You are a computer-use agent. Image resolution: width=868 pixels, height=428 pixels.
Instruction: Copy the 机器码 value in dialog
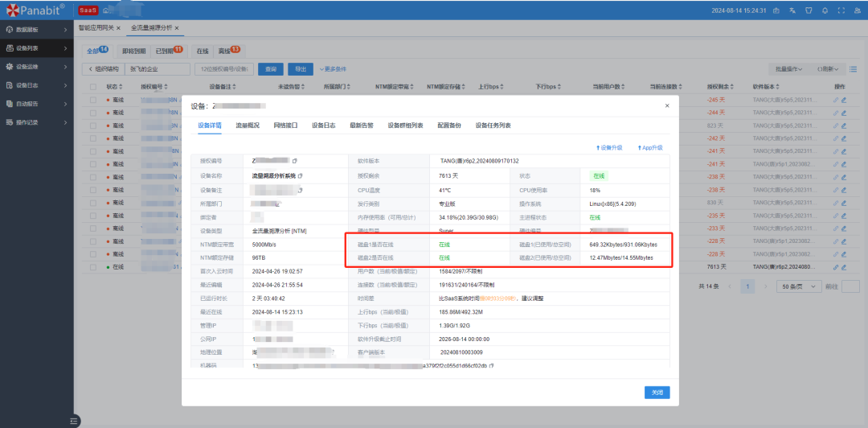492,366
